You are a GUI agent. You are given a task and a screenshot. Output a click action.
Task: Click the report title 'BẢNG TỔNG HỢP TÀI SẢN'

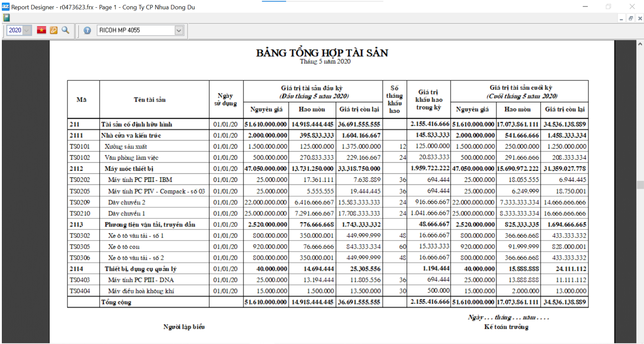coord(322,53)
